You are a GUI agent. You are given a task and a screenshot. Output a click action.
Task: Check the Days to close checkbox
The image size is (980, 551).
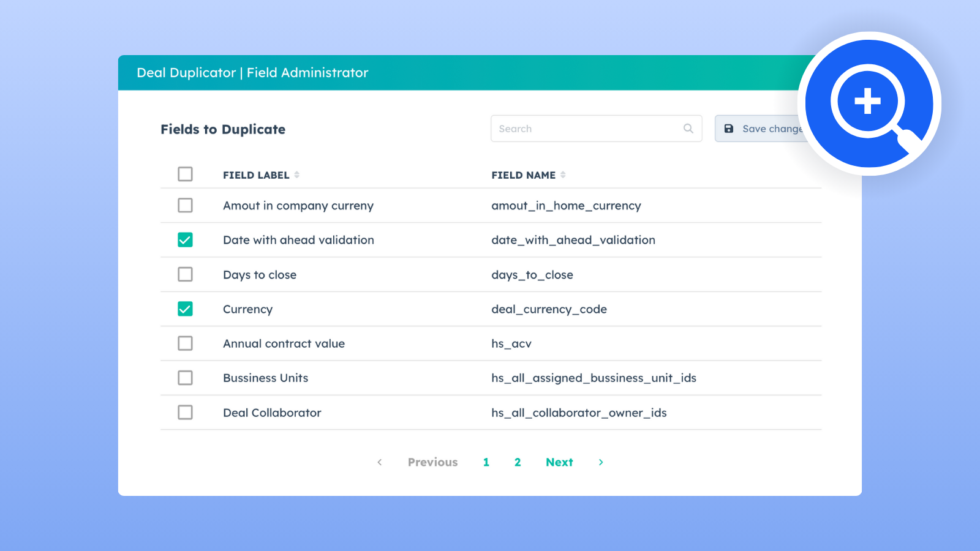[x=185, y=274]
